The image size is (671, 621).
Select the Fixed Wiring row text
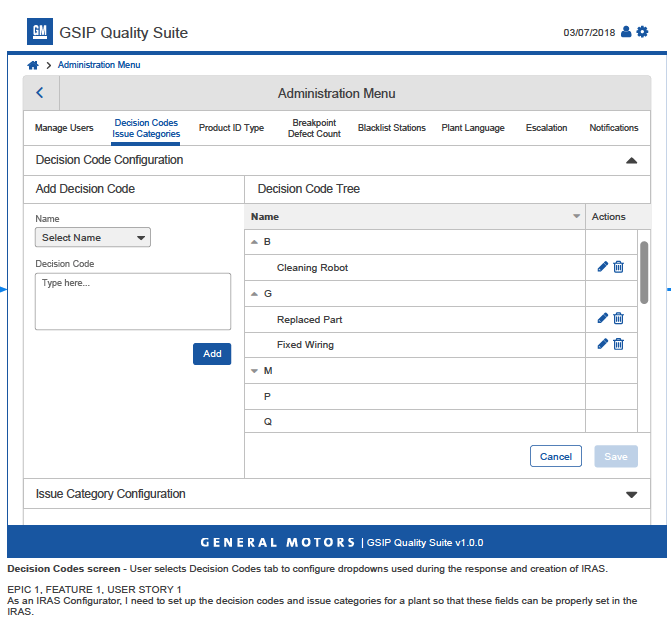click(305, 345)
